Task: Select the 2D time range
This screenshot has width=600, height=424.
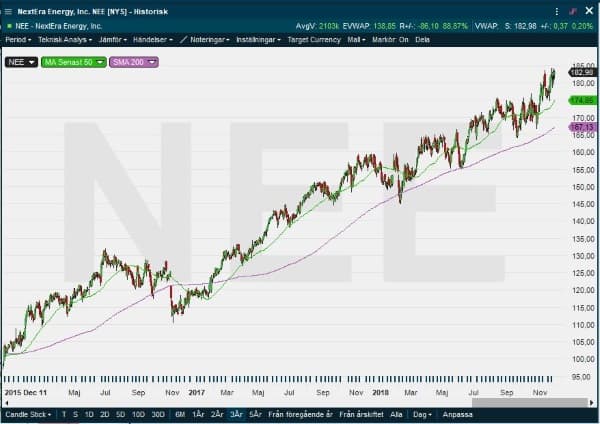Action: (104, 414)
